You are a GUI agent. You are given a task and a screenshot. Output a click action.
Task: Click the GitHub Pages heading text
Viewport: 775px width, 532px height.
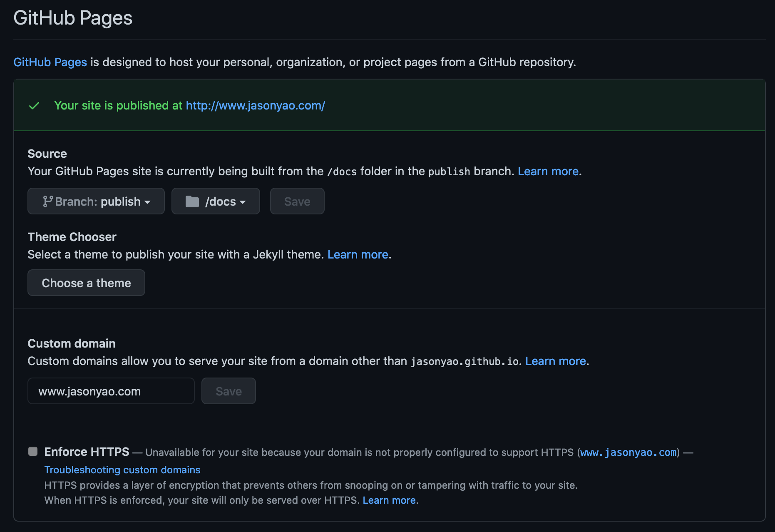point(73,18)
